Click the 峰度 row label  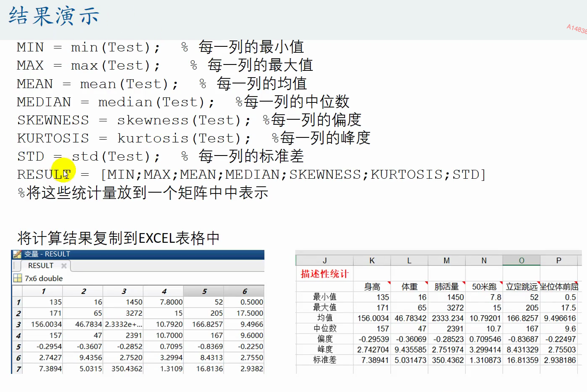(x=325, y=349)
